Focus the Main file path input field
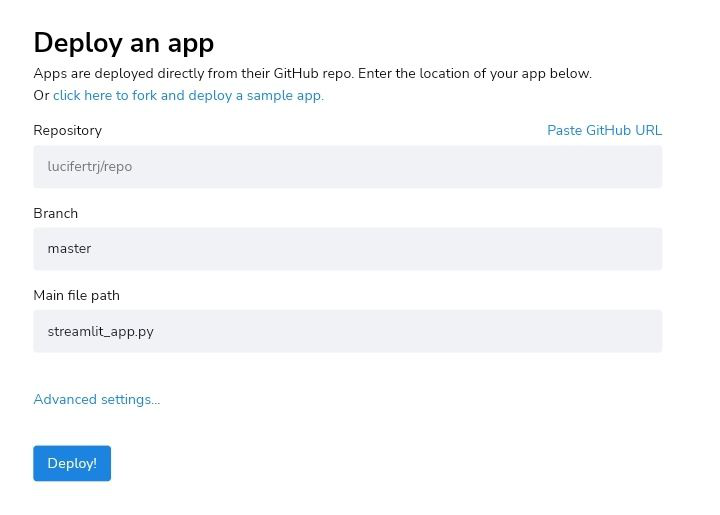Image resolution: width=720 pixels, height=515 pixels. coord(348,331)
